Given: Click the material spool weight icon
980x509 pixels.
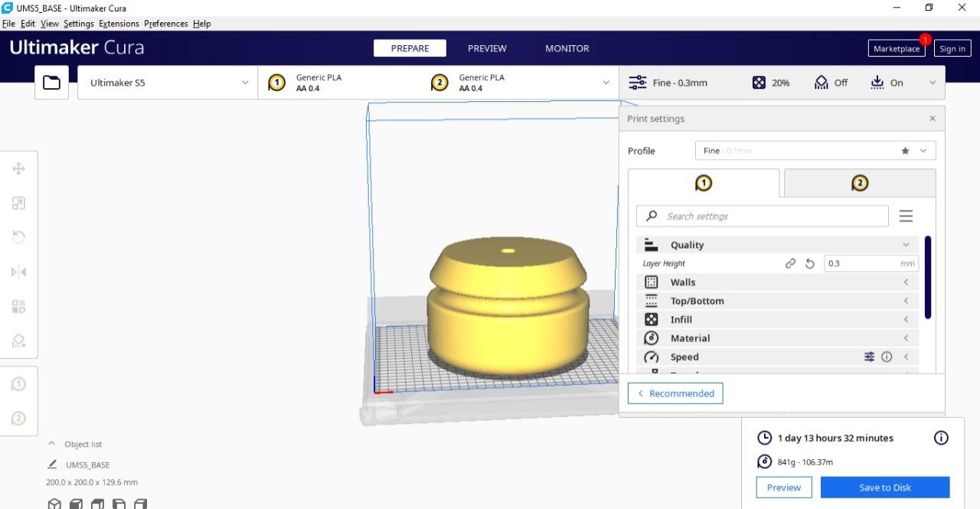Looking at the screenshot, I should tap(764, 462).
